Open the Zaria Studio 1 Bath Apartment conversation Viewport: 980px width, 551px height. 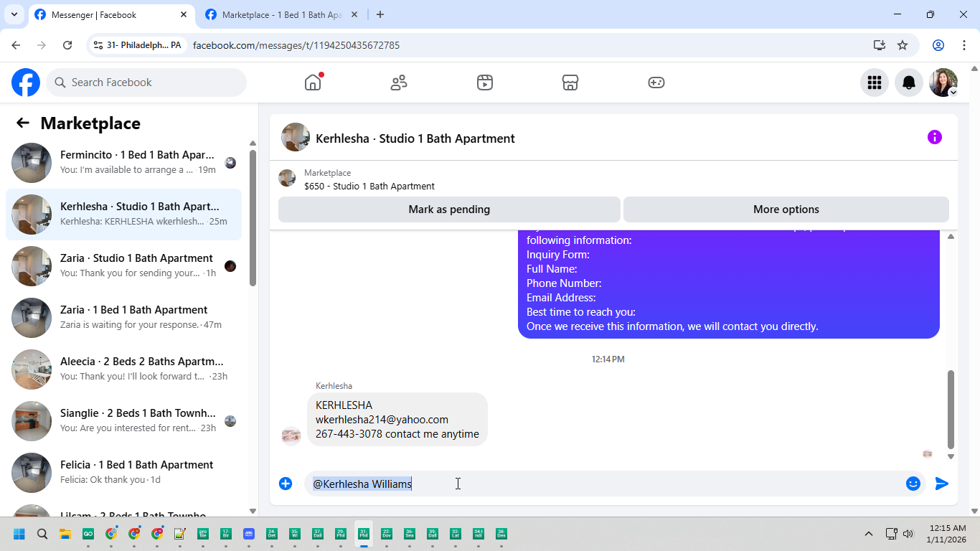(123, 266)
